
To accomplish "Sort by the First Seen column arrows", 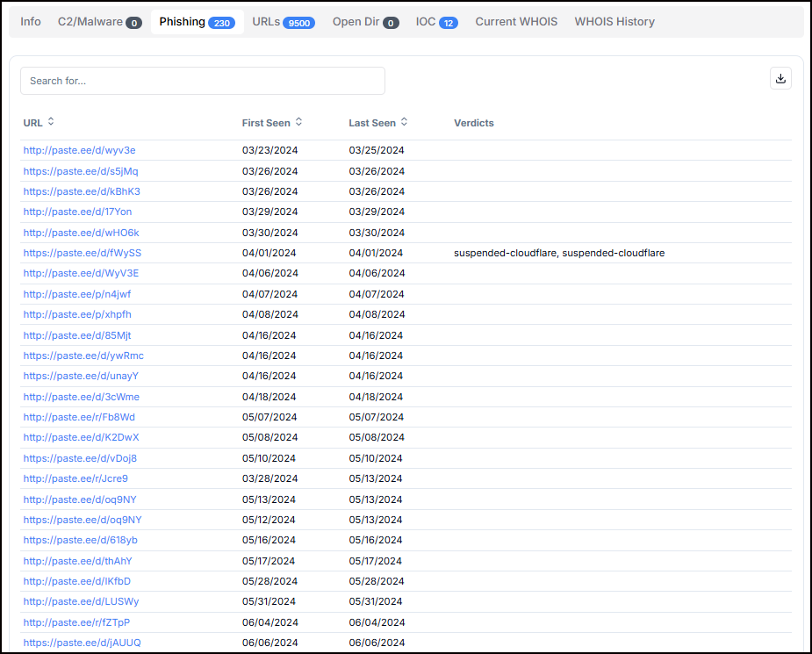I will (x=298, y=122).
